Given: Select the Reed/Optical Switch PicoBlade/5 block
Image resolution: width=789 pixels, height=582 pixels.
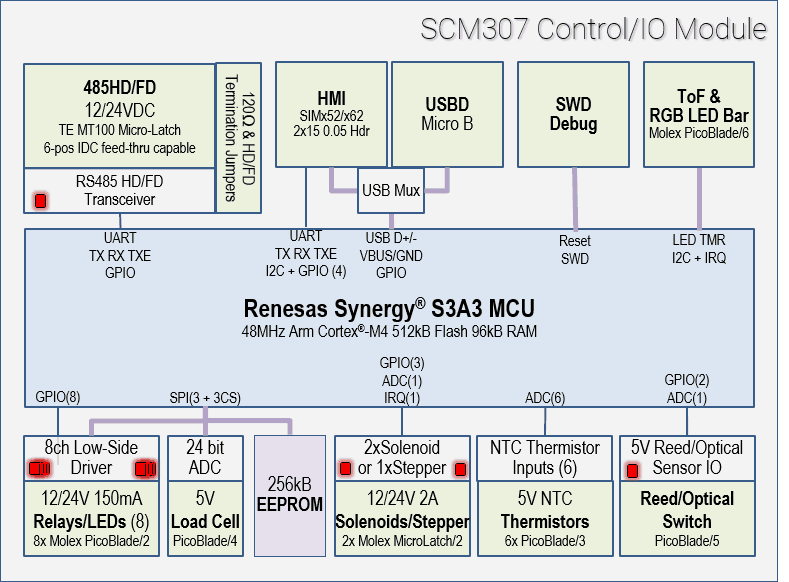Looking at the screenshot, I should 687,519.
